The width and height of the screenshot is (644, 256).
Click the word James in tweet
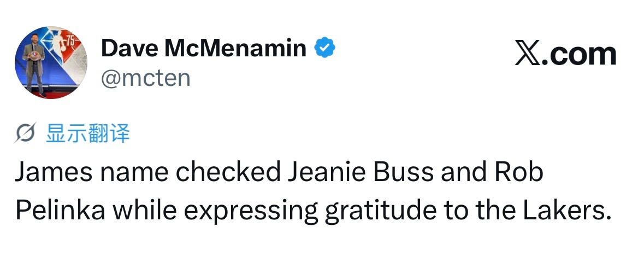54,172
